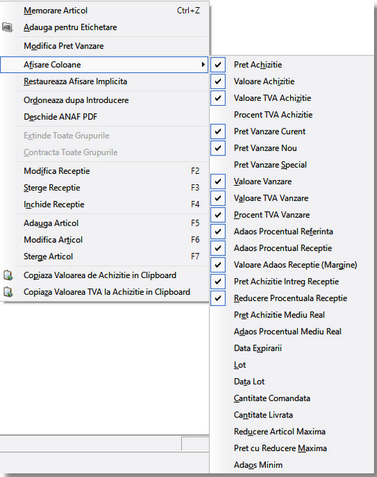The height and width of the screenshot is (477, 377).
Task: Click Adauga pentru Etichetare entry text
Action: pyautogui.click(x=70, y=27)
